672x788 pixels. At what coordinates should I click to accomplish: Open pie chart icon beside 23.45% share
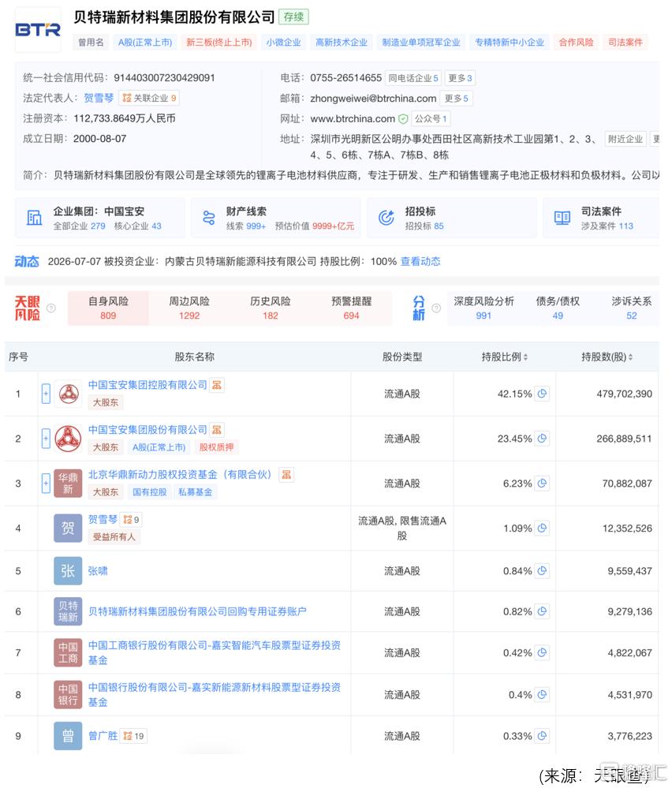pyautogui.click(x=542, y=439)
